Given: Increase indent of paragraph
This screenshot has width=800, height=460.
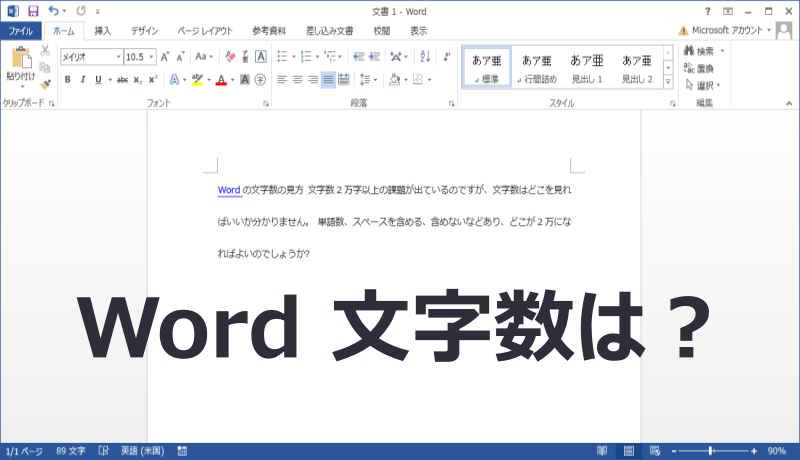Looking at the screenshot, I should pyautogui.click(x=374, y=57).
